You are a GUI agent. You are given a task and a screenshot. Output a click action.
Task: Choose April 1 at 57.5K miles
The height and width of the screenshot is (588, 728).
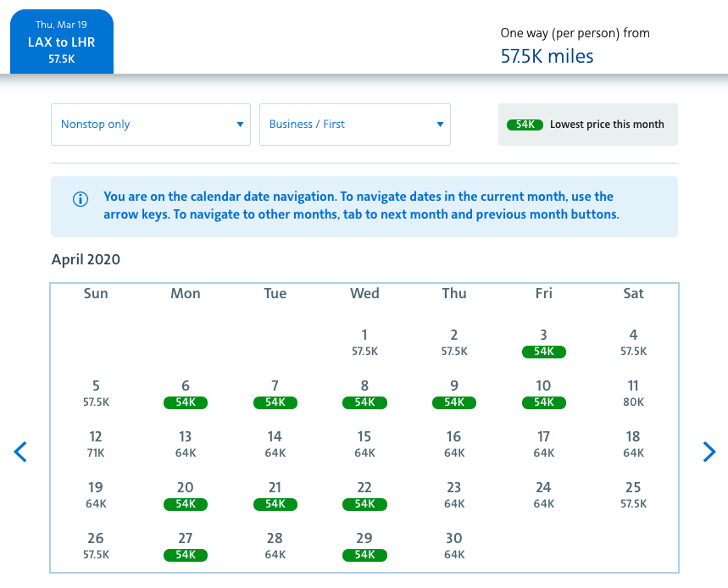(x=364, y=343)
